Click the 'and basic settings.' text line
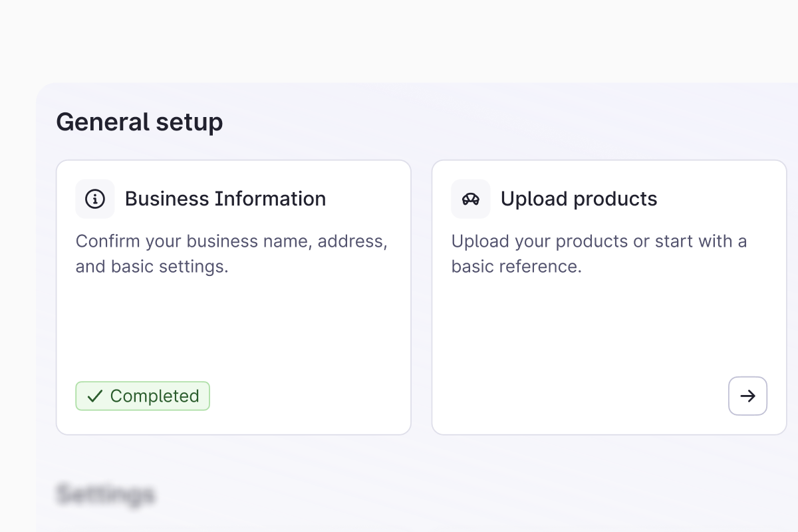The height and width of the screenshot is (532, 798). pyautogui.click(x=152, y=267)
